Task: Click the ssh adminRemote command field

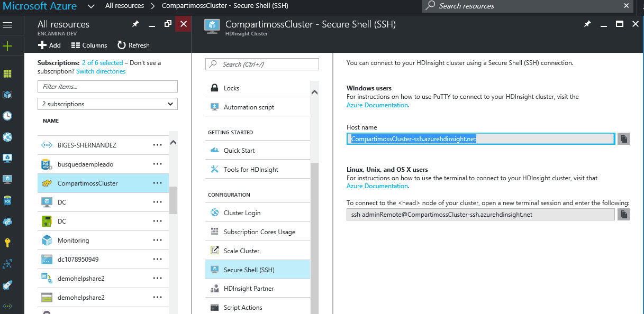Action: [x=480, y=214]
